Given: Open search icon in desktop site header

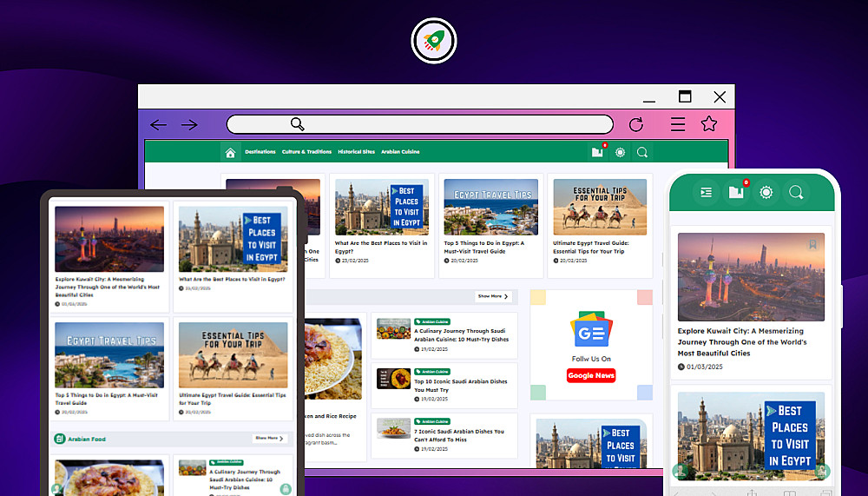Looking at the screenshot, I should [x=642, y=152].
